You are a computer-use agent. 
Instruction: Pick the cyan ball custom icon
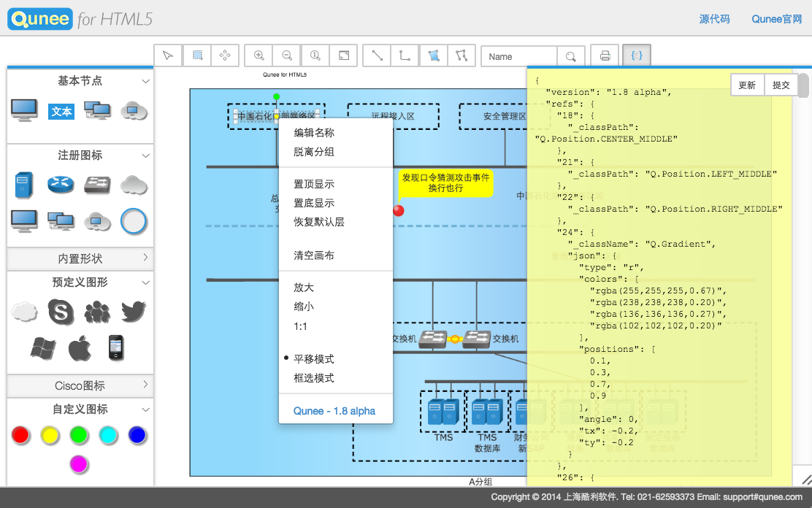[x=108, y=435]
